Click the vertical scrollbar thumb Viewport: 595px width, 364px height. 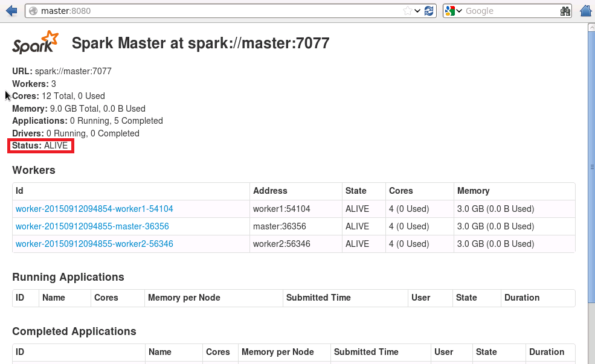[591, 167]
